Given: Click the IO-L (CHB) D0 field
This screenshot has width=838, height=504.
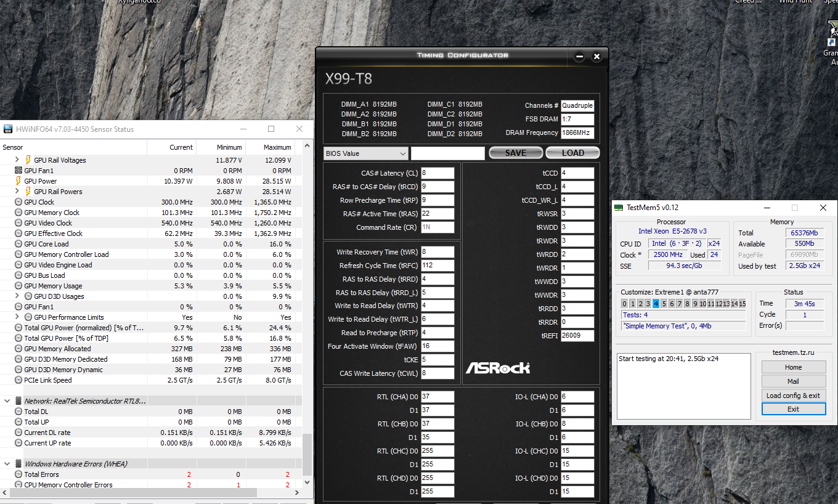Looking at the screenshot, I should [577, 424].
